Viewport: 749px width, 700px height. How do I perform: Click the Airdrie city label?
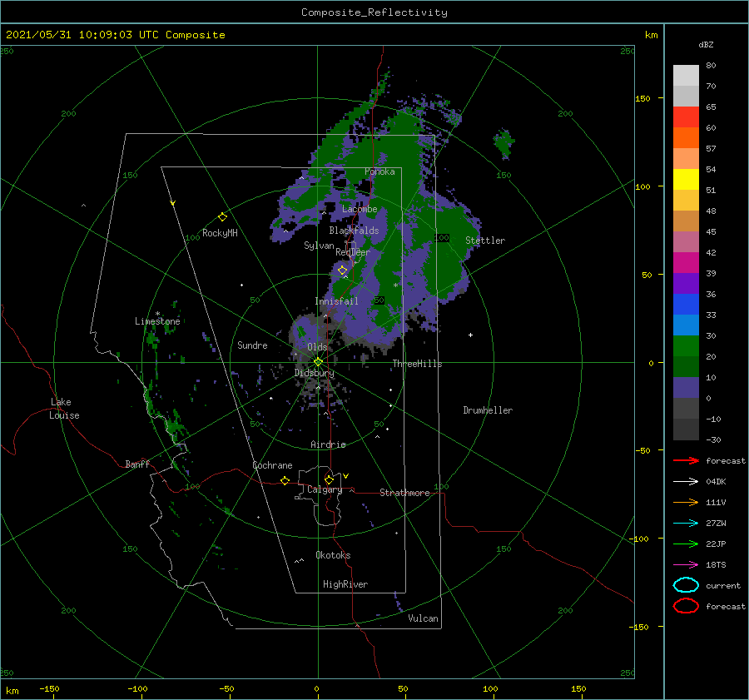pos(328,444)
